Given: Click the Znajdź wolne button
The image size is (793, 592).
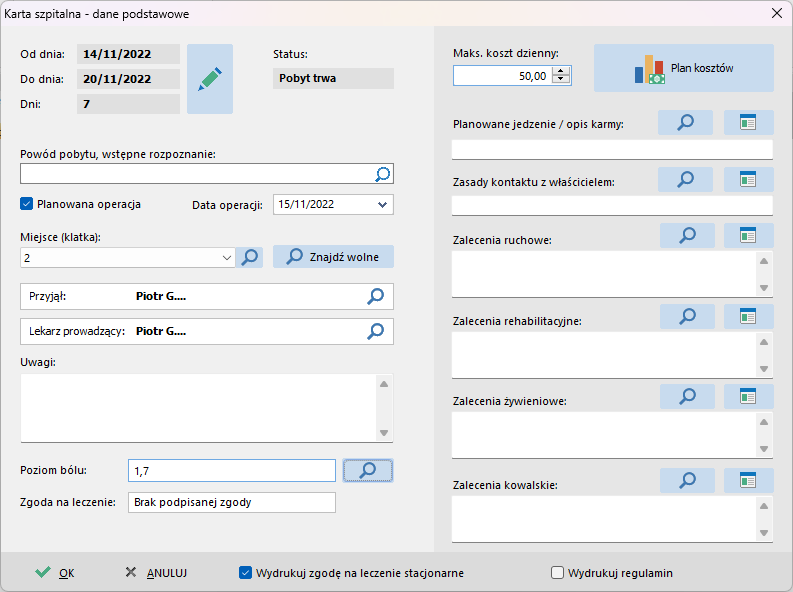Looking at the screenshot, I should (x=333, y=257).
